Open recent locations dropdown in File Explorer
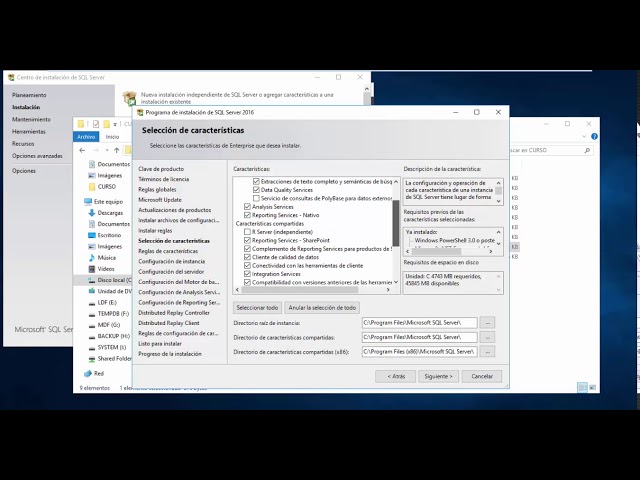This screenshot has height=480, width=640. coord(107,150)
